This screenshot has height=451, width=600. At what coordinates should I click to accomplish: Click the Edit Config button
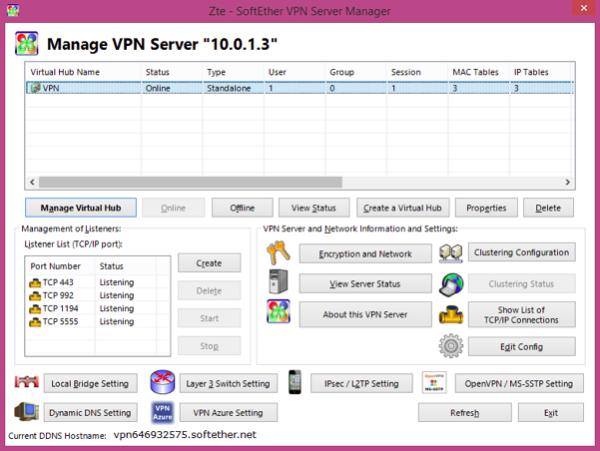click(x=521, y=346)
